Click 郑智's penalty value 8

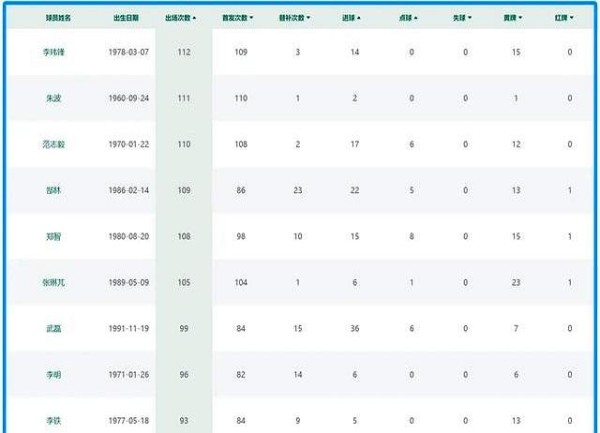412,236
